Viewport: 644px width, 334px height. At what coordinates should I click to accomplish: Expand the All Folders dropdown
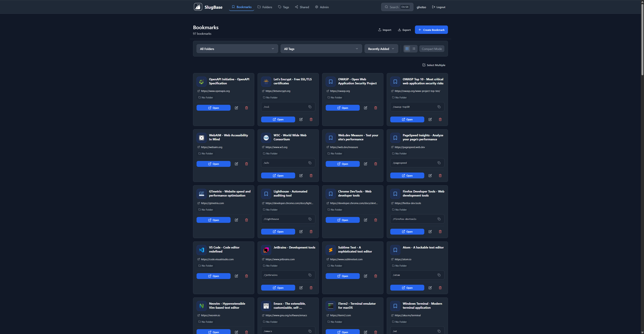tap(237, 49)
